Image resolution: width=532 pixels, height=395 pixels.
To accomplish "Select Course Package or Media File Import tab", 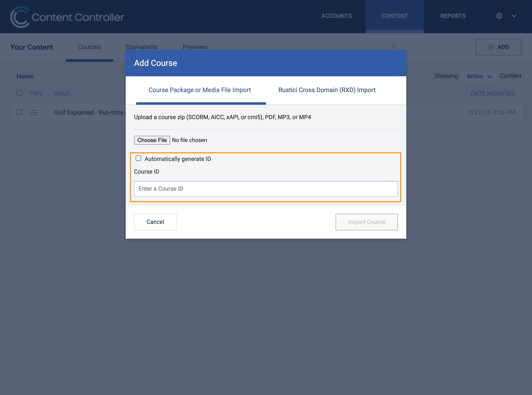I will coord(199,90).
